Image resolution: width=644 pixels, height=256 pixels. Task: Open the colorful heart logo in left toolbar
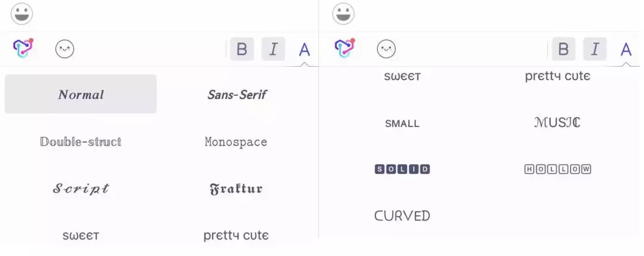click(x=23, y=48)
